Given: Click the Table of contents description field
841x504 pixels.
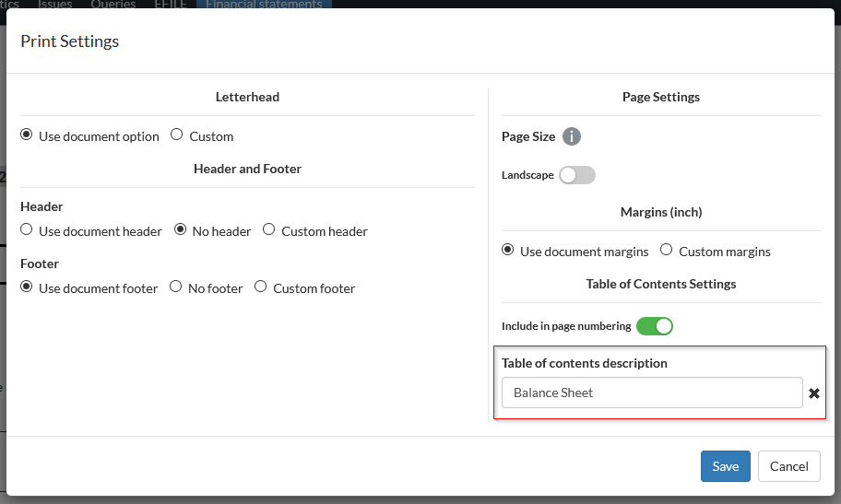Looking at the screenshot, I should pos(651,393).
